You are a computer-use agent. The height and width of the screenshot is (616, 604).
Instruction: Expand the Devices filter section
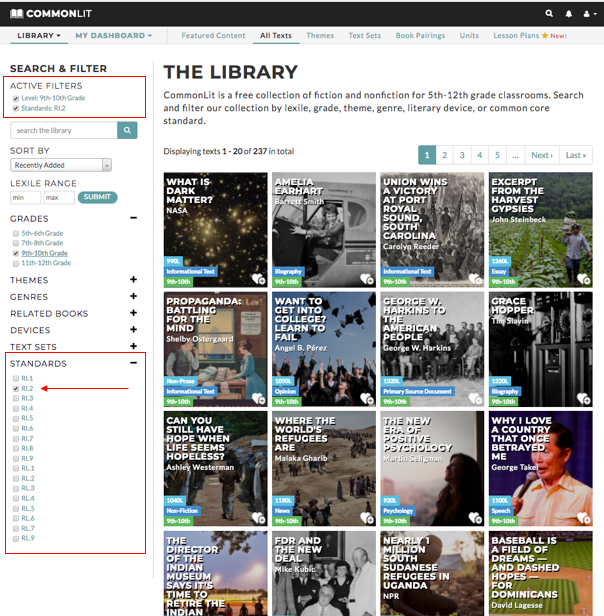[x=134, y=330]
